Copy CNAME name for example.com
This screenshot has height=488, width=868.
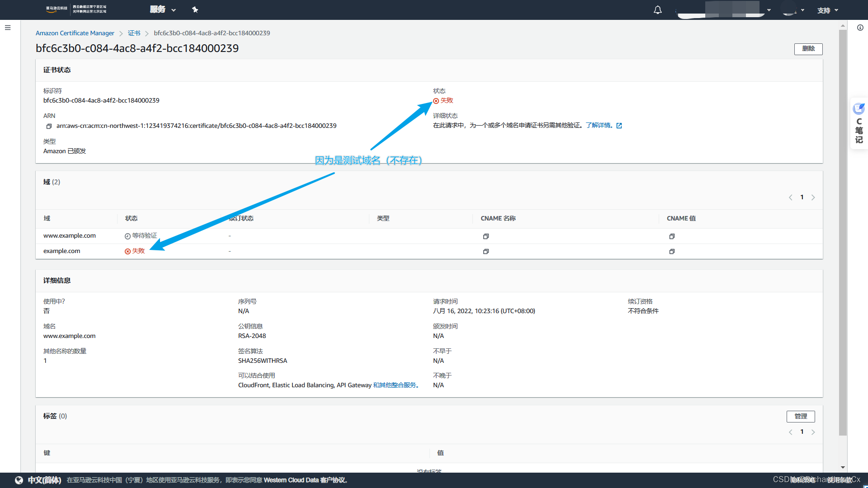(x=486, y=251)
